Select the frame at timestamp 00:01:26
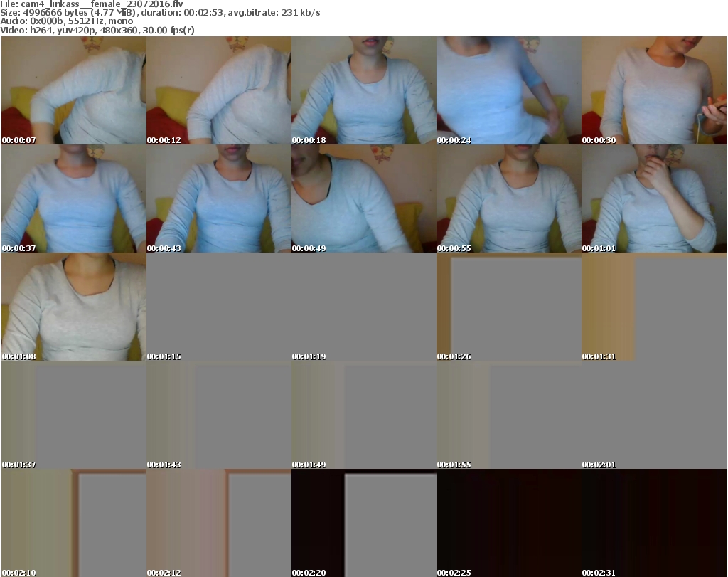 point(509,307)
